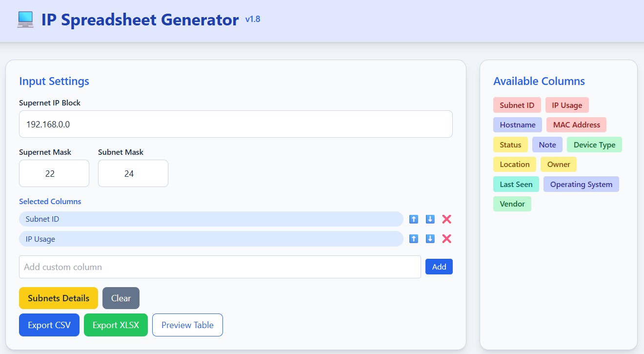Click the Subnets Details button
This screenshot has height=354, width=644.
pyautogui.click(x=59, y=298)
